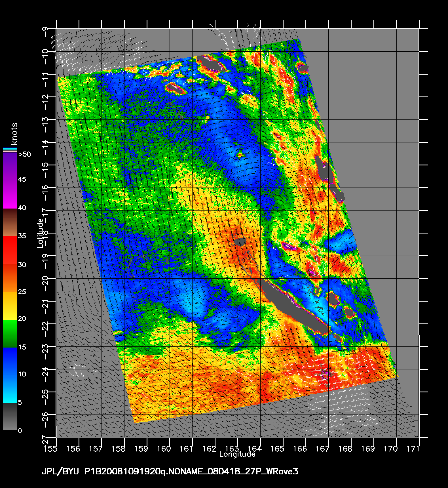Screen dimensions: 448x488
Task: Click longitude tick label '162'
Action: click(x=209, y=449)
